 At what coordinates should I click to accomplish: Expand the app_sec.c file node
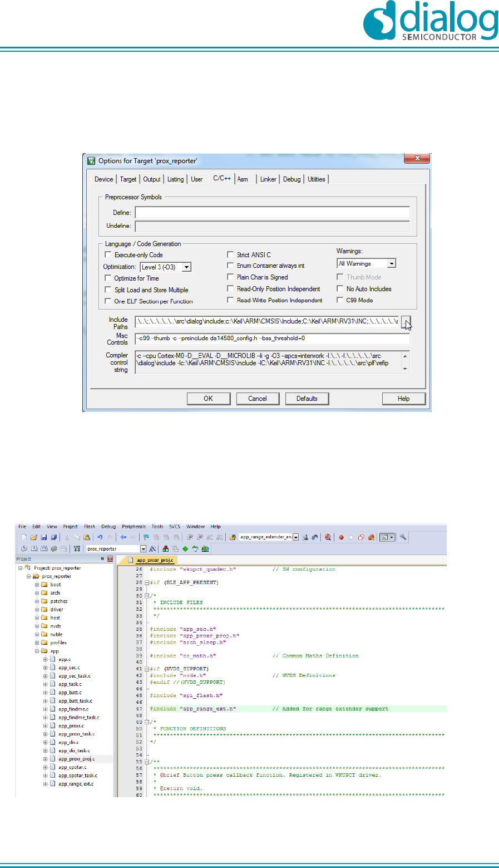pos(46,668)
